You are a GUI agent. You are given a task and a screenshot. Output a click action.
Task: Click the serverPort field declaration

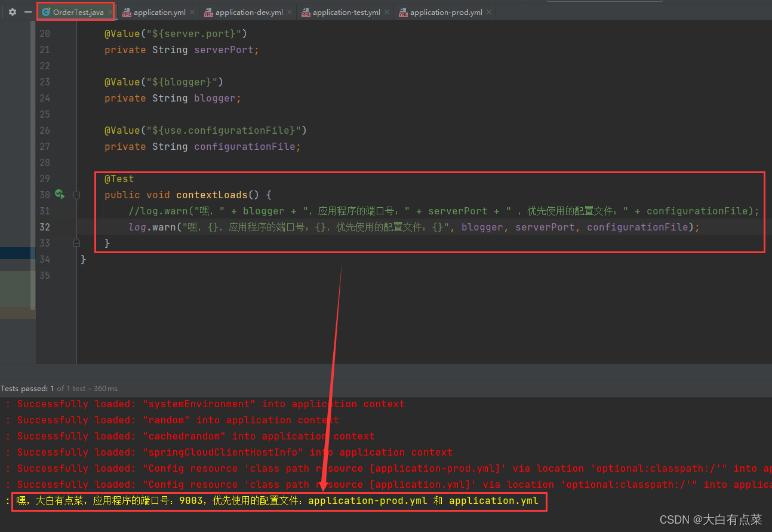(182, 50)
